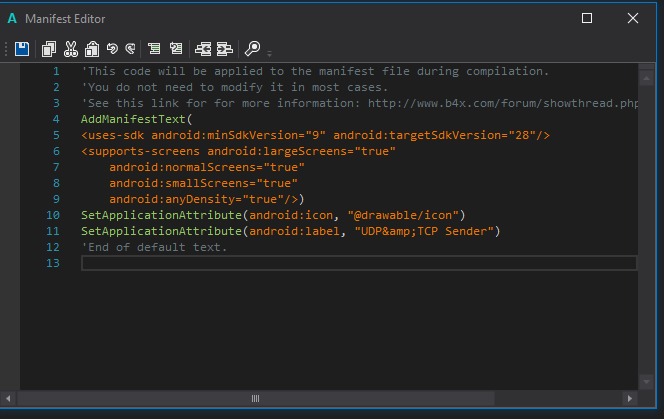Click the android:minSdkVersion="9" text

click(238, 136)
